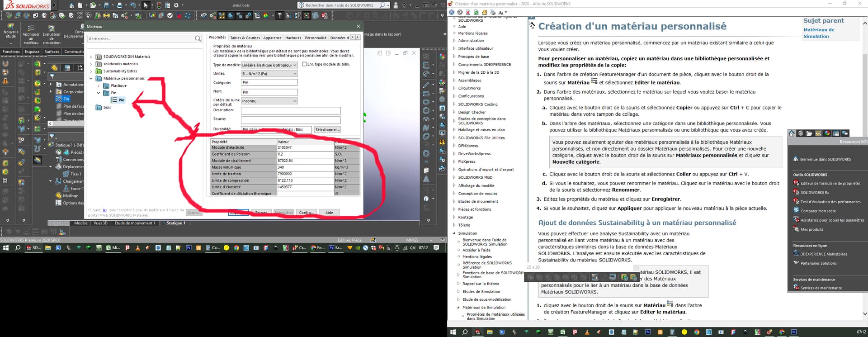The height and width of the screenshot is (337, 868).
Task: Click the ici link to access more materials
Action: coord(105,210)
